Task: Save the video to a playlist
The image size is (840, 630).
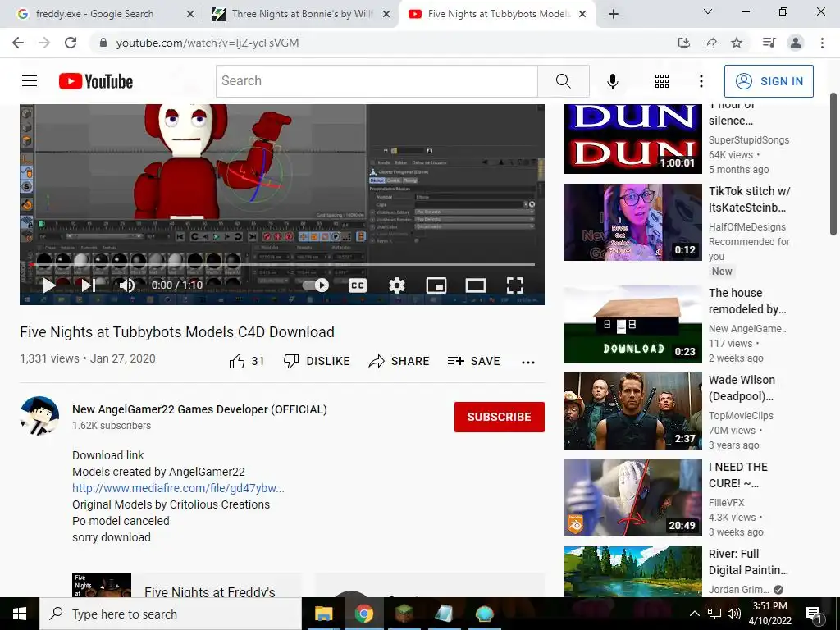Action: coord(473,362)
